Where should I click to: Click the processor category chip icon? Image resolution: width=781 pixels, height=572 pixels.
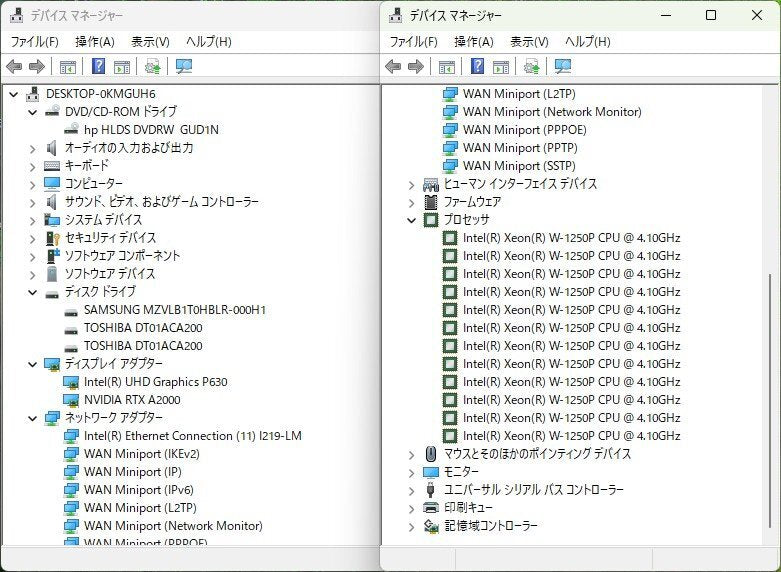pyautogui.click(x=431, y=220)
